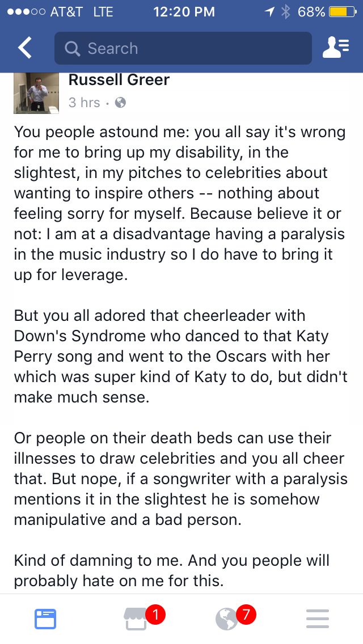
Task: Open the Marketplace tab with 1 notification
Action: pyautogui.click(x=136, y=620)
